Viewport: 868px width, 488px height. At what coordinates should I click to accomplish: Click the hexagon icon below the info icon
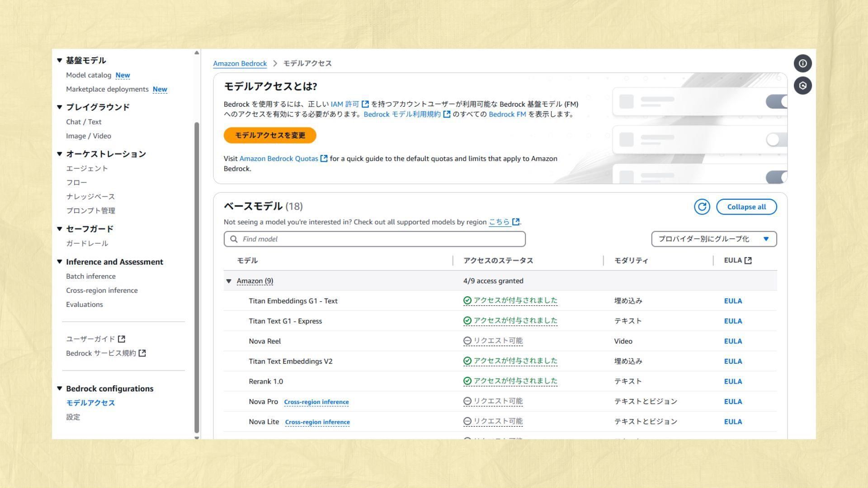tap(802, 85)
